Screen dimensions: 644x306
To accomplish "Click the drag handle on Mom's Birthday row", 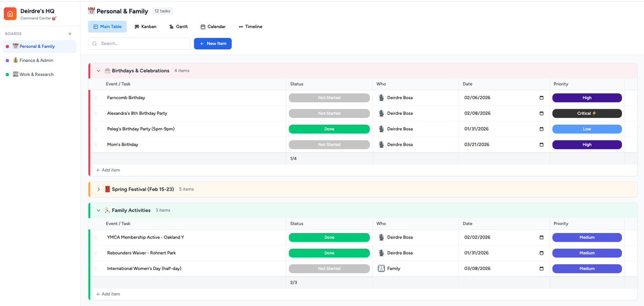I will pyautogui.click(x=96, y=145).
